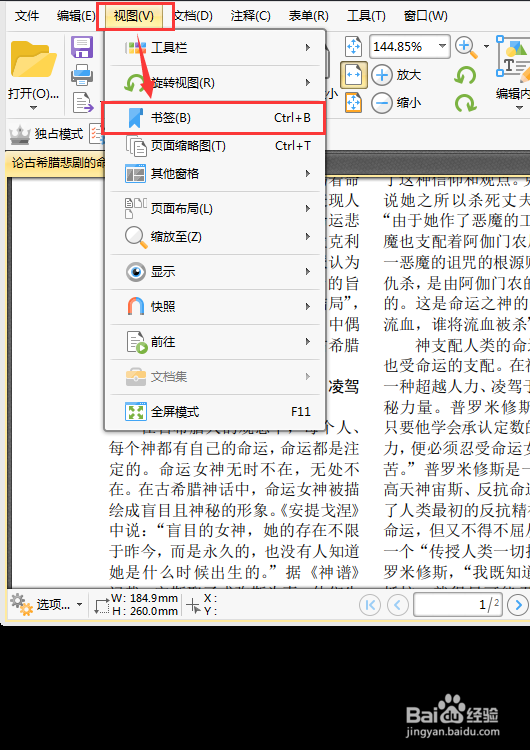The height and width of the screenshot is (750, 530).
Task: Expand the 前往 submenu arrow
Action: (x=308, y=342)
